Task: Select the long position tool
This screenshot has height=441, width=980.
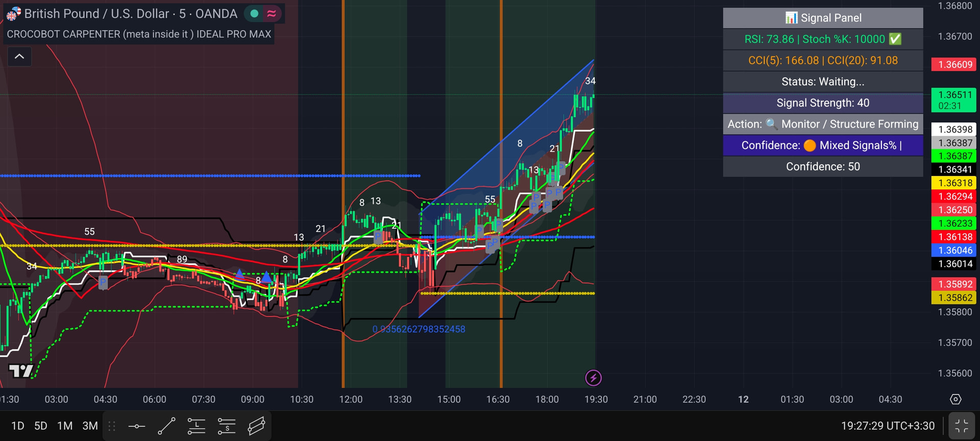Action: (x=197, y=426)
